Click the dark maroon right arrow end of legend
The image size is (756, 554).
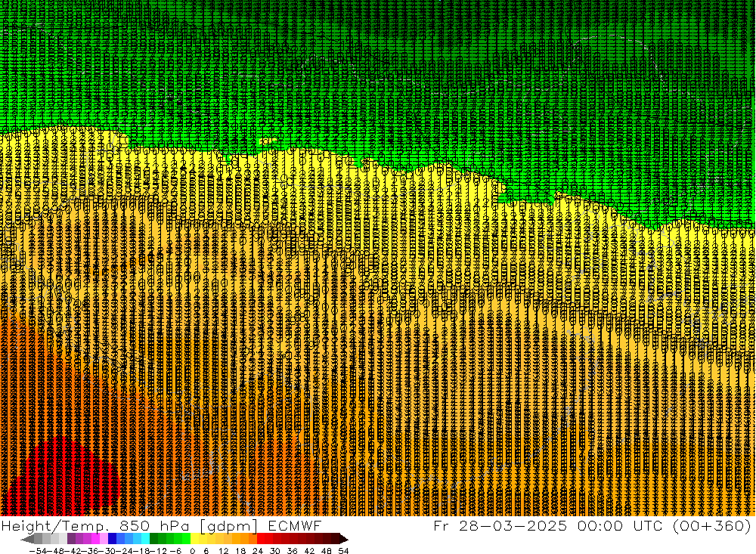pyautogui.click(x=343, y=539)
